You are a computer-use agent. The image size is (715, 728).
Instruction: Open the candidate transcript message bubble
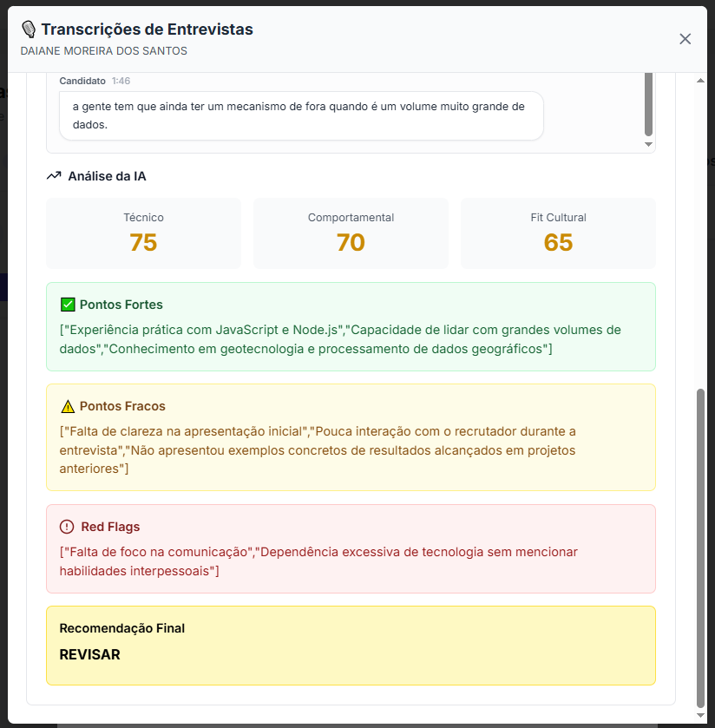click(x=299, y=114)
